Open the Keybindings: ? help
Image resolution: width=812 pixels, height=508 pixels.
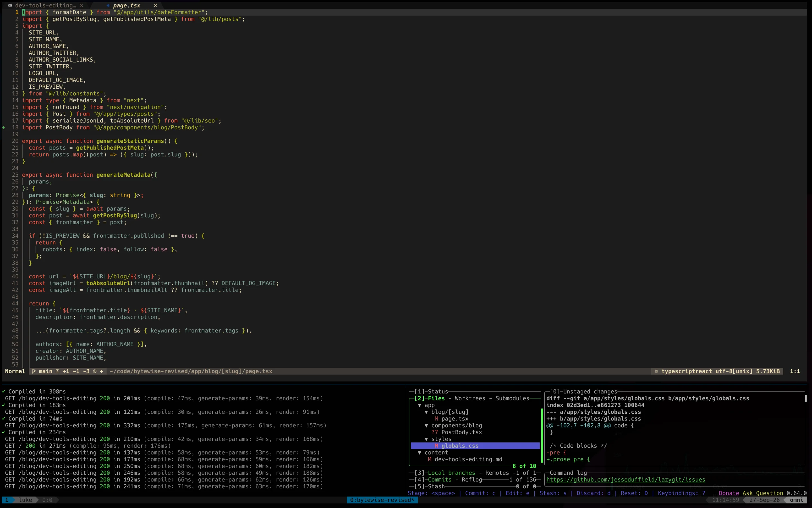click(681, 493)
